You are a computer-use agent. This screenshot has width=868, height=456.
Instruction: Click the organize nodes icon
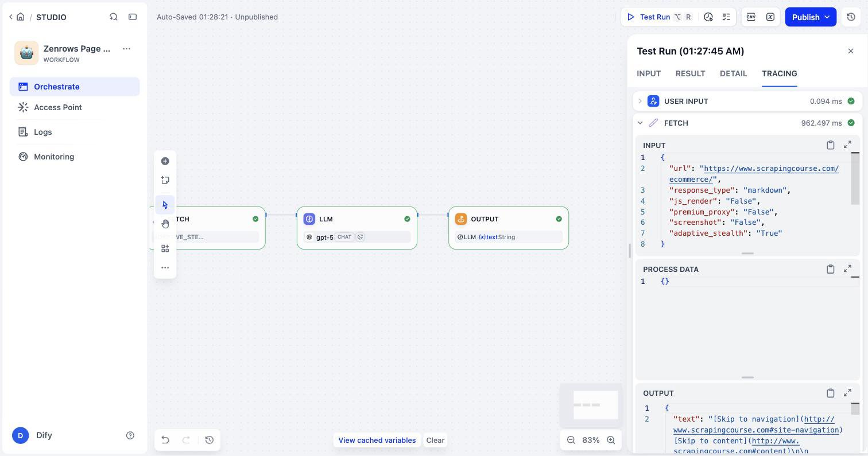point(165,248)
